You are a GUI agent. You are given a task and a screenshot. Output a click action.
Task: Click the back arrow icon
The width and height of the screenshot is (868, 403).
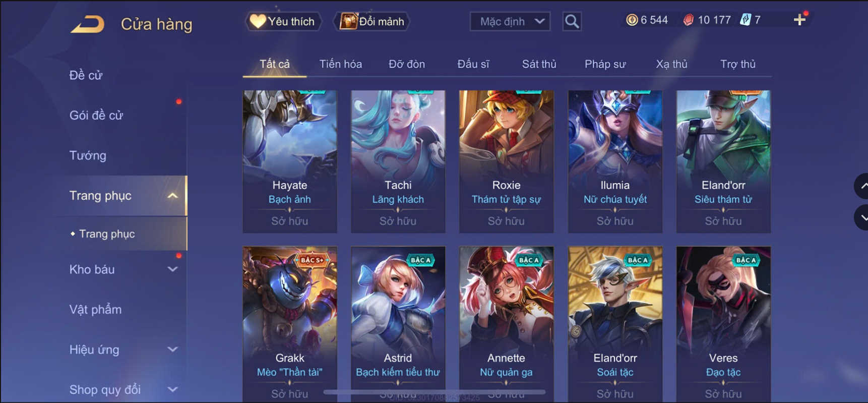(87, 24)
